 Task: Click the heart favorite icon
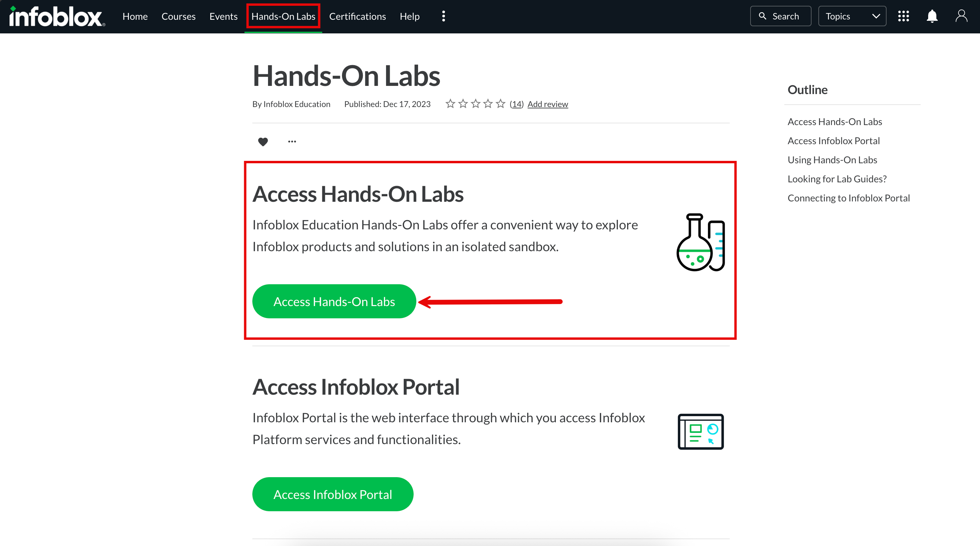point(263,142)
